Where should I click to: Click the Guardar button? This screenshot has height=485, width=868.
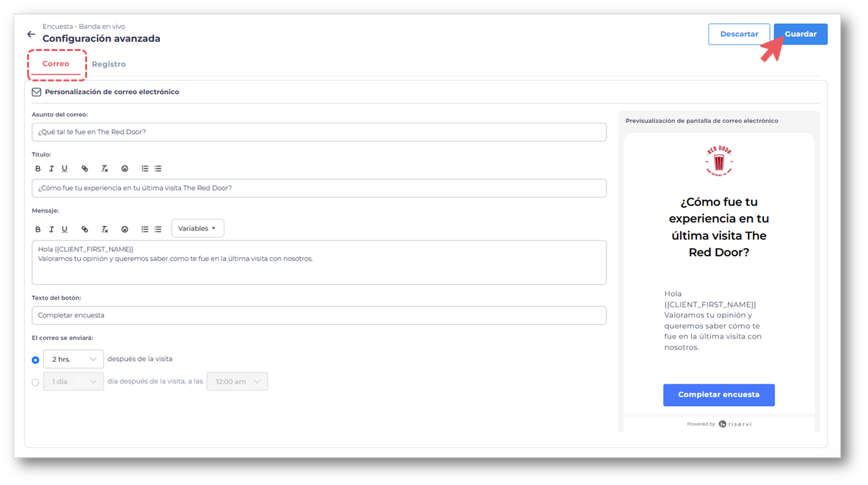800,34
